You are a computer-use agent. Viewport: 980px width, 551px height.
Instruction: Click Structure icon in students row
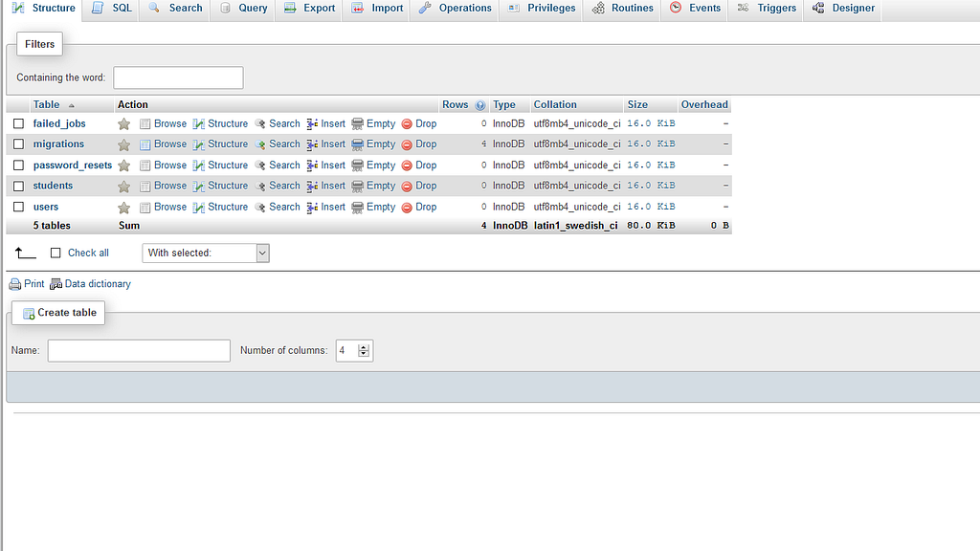click(x=199, y=187)
